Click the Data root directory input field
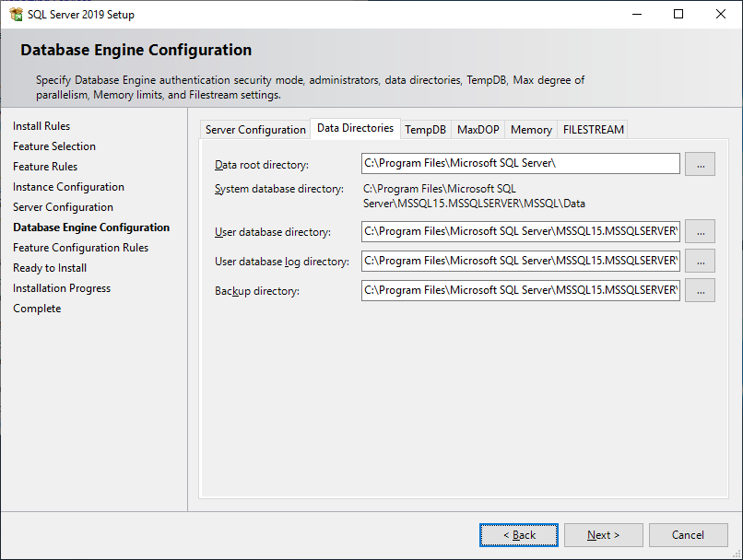The image size is (743, 560). coord(520,163)
